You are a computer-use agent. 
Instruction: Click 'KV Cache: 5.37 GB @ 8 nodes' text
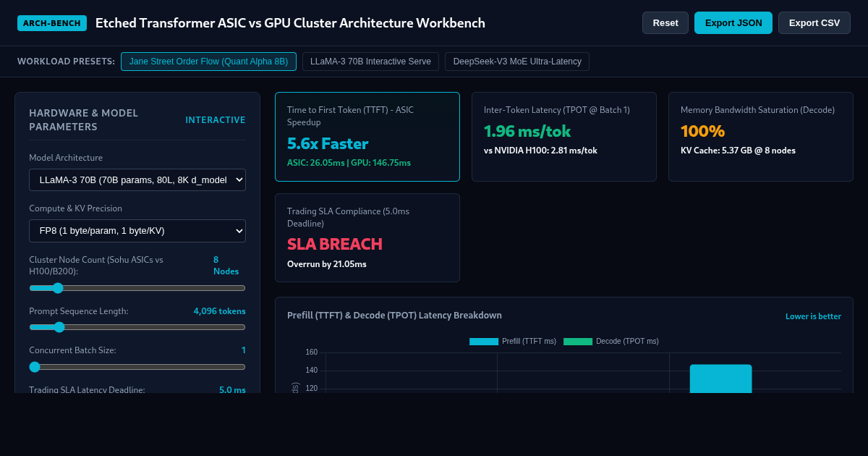point(738,151)
